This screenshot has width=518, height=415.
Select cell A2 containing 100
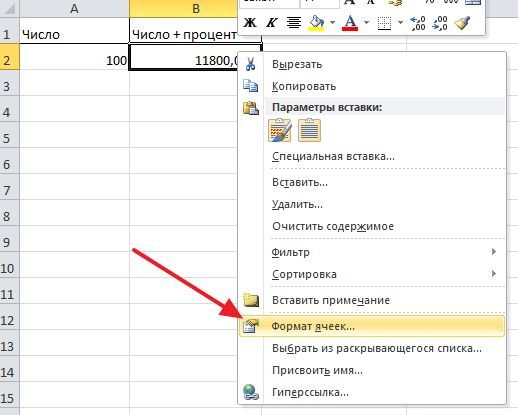tap(74, 60)
